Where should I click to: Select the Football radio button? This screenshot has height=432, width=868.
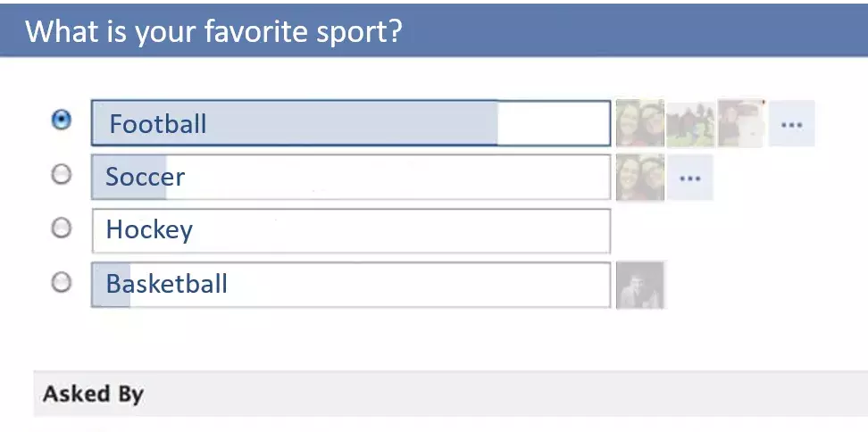(x=61, y=120)
